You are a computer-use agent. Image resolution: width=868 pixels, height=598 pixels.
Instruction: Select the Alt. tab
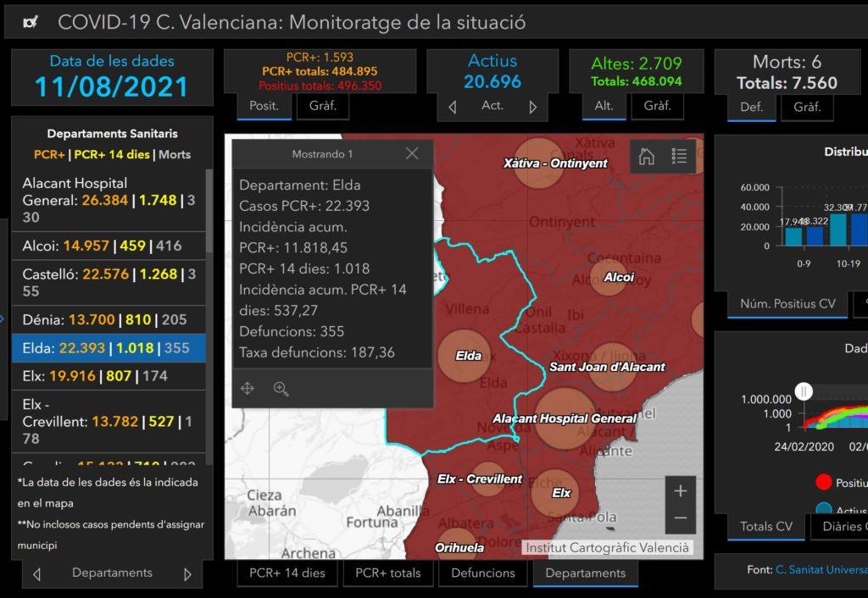[x=604, y=106]
